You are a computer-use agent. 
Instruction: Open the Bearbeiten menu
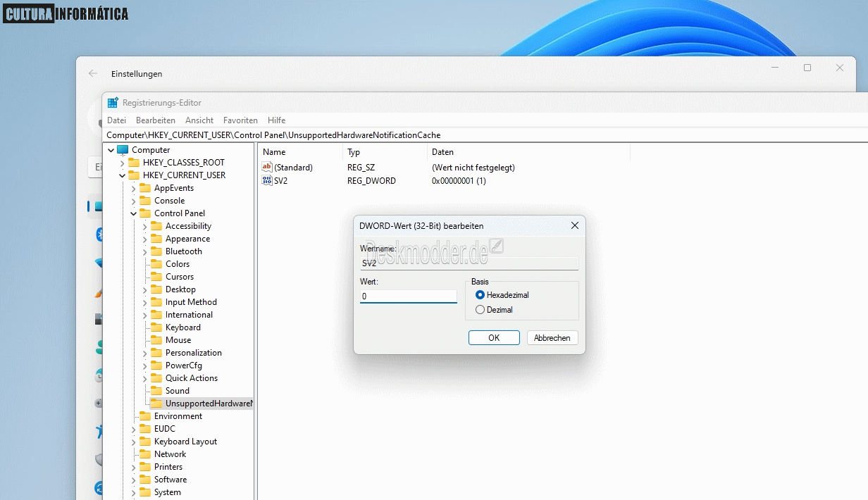tap(156, 120)
